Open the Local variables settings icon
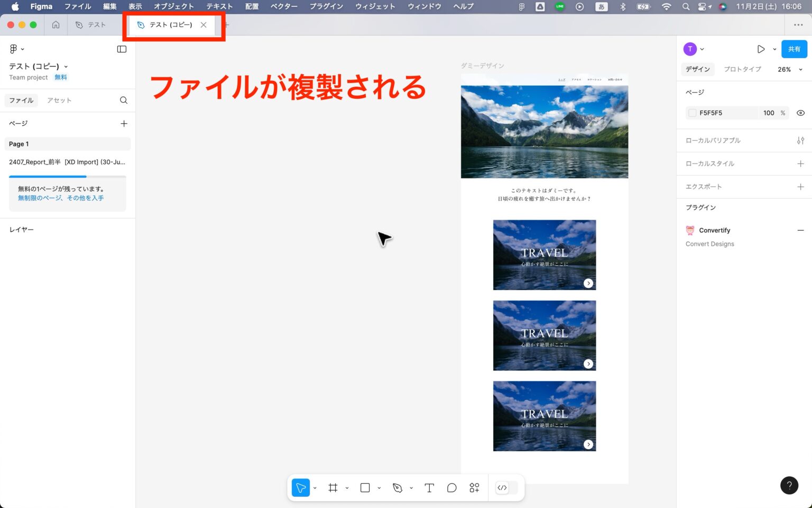Image resolution: width=812 pixels, height=508 pixels. (800, 141)
